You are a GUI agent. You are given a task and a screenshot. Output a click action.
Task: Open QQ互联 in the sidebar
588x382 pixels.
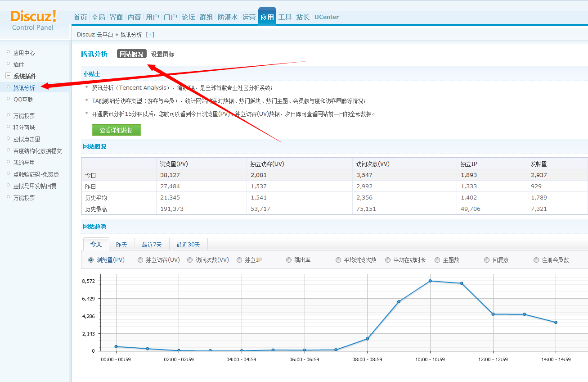point(23,100)
